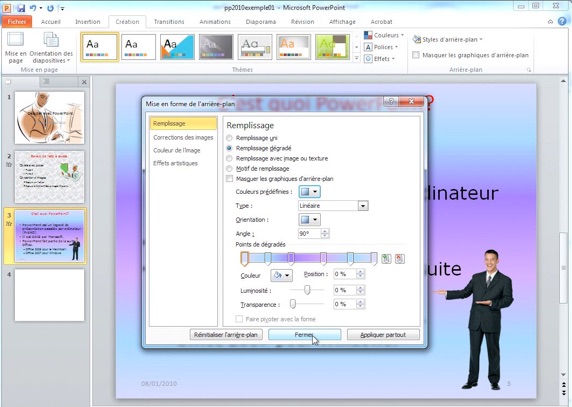This screenshot has width=572, height=407.
Task: Switch to the Transitions tab
Action: click(x=169, y=22)
